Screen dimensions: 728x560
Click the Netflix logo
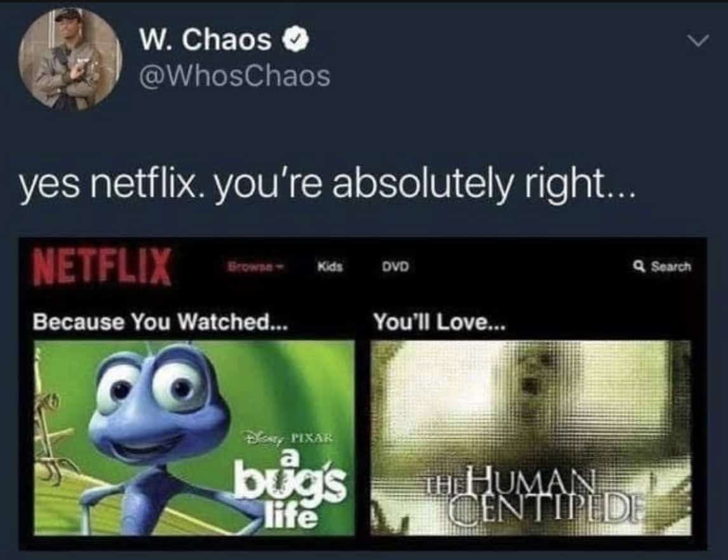point(102,266)
